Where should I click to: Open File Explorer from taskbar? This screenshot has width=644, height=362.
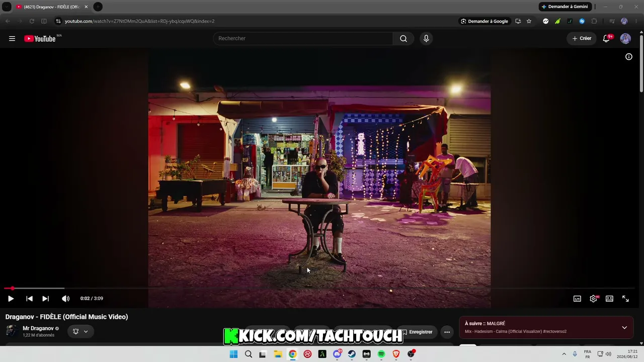click(x=278, y=354)
